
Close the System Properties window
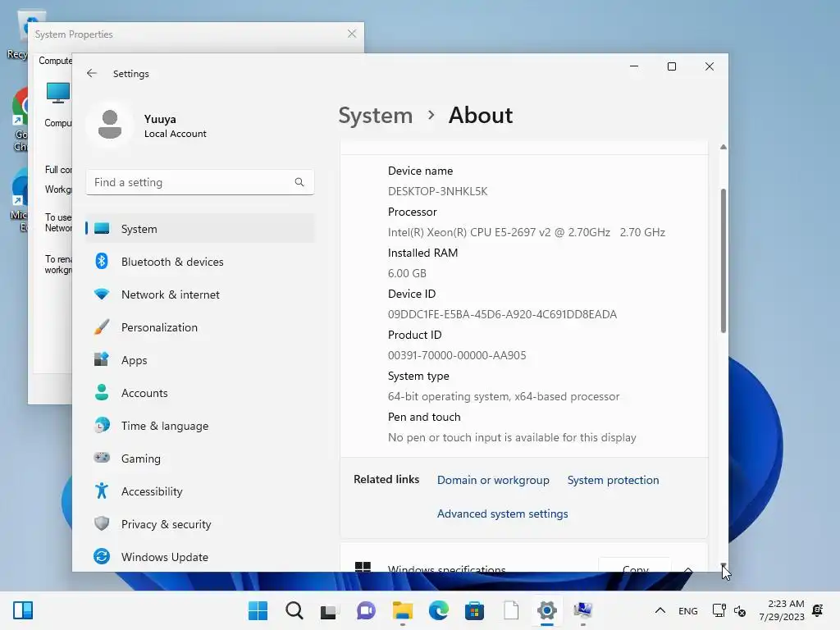[352, 34]
